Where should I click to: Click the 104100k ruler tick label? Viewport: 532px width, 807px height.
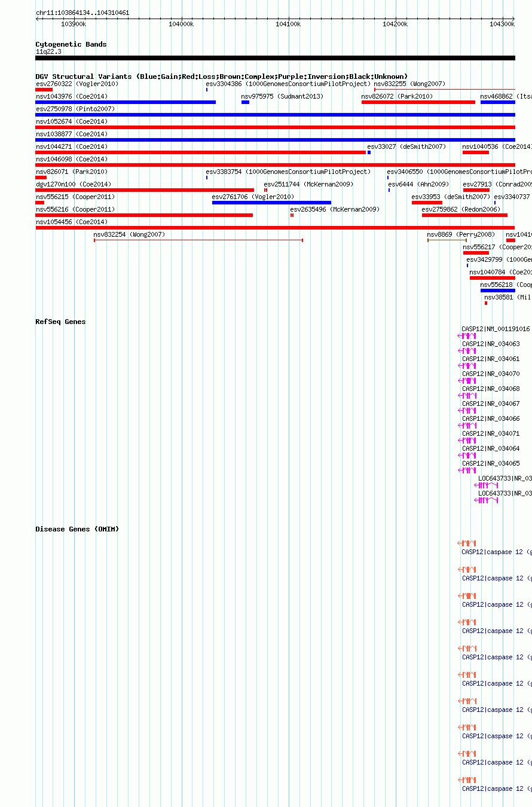coord(288,24)
